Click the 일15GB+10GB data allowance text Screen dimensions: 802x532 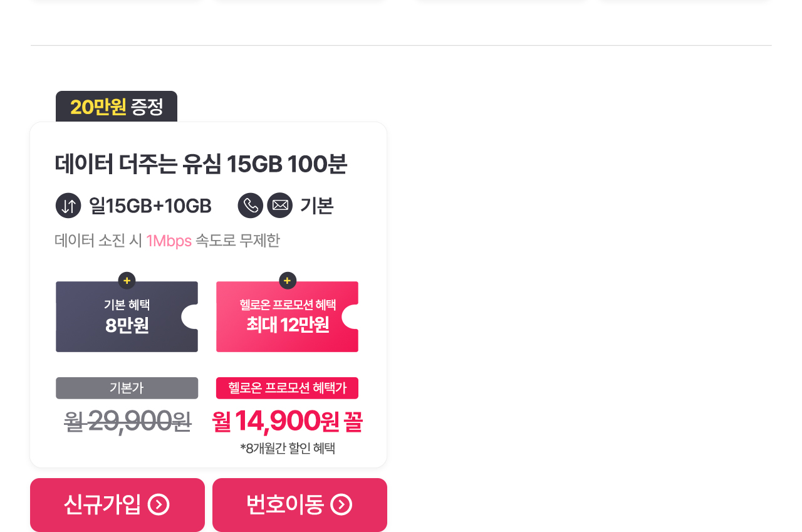pyautogui.click(x=150, y=206)
